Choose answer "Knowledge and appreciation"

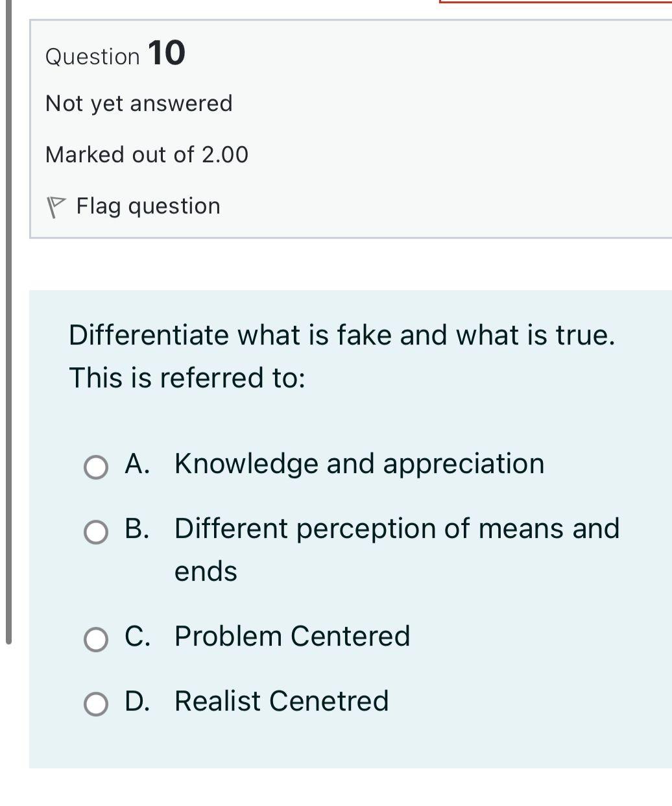coord(359,463)
